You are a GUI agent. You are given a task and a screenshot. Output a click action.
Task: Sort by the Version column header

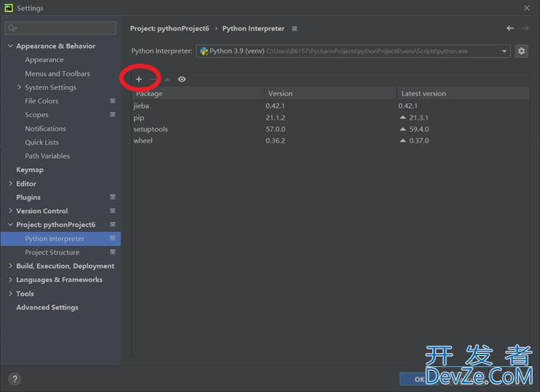(x=331, y=93)
